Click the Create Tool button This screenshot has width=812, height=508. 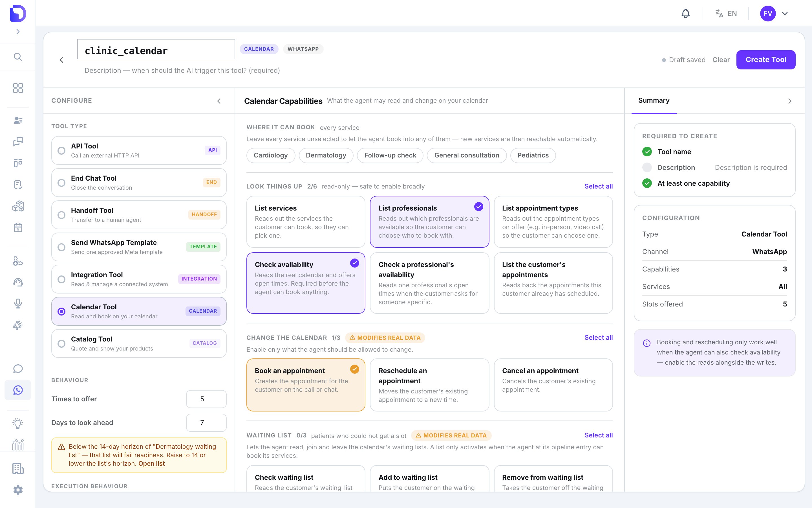point(766,60)
